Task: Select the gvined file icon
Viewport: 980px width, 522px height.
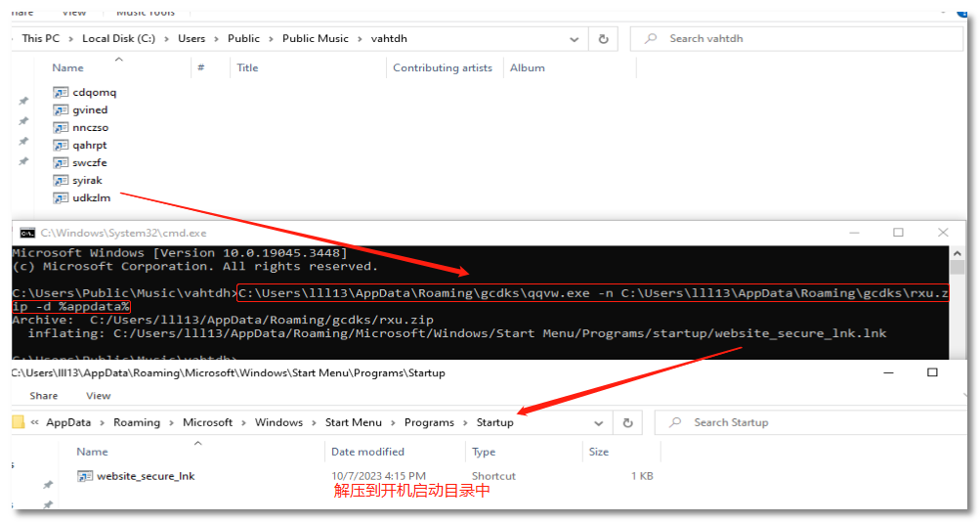Action: pyautogui.click(x=62, y=110)
